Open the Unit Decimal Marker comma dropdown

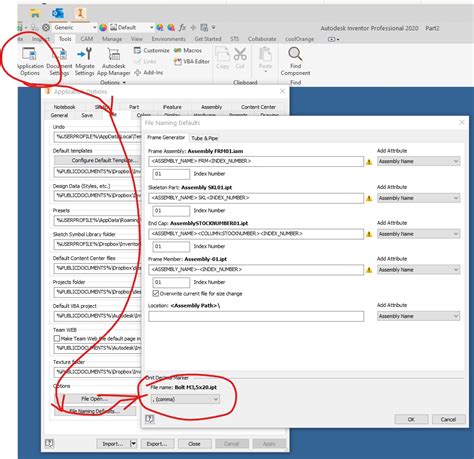click(185, 399)
